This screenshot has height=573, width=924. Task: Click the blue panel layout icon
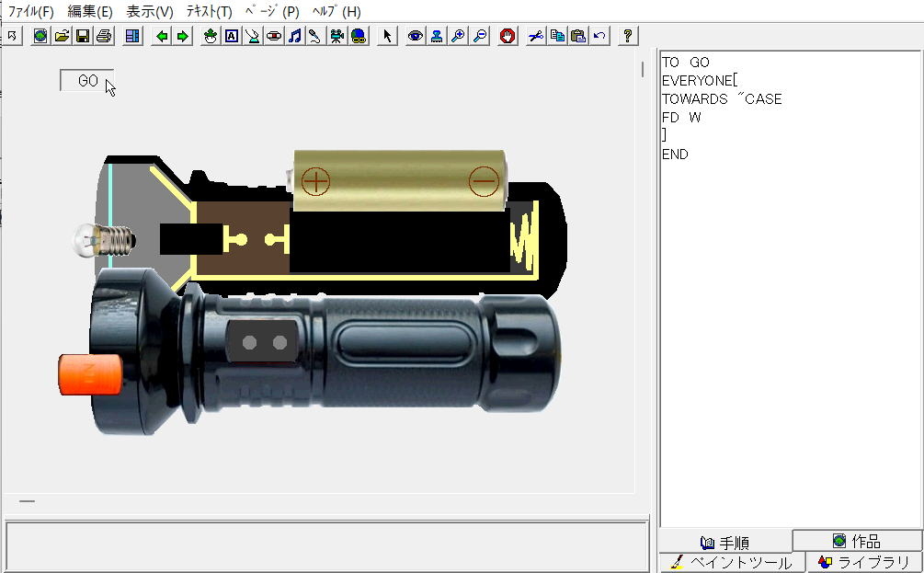click(132, 36)
